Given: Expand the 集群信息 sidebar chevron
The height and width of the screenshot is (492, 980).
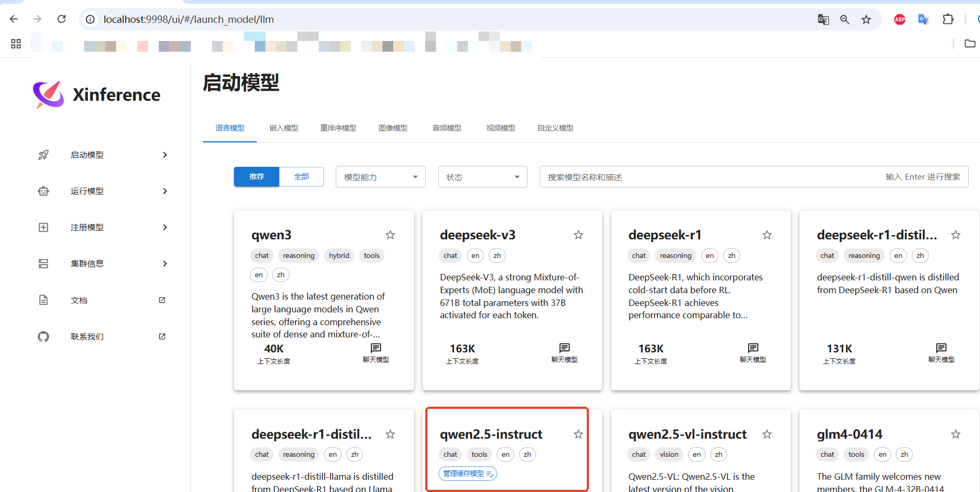Looking at the screenshot, I should [165, 264].
